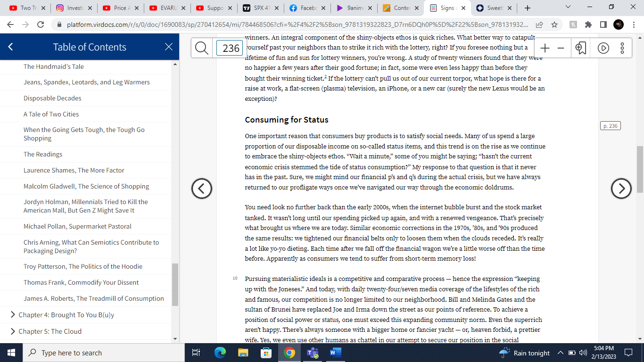644x362 pixels.
Task: Click the Table of Contents panel scrollbar
Action: click(x=175, y=284)
